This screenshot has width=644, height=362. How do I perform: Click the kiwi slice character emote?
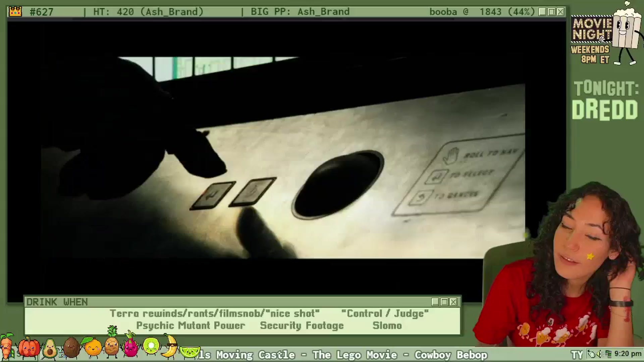coord(151,346)
